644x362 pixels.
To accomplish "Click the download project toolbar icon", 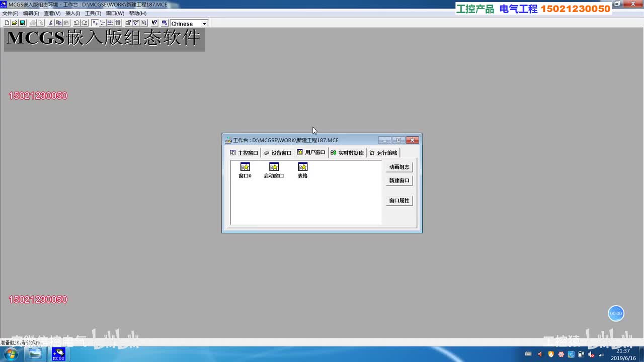I will coord(144,23).
